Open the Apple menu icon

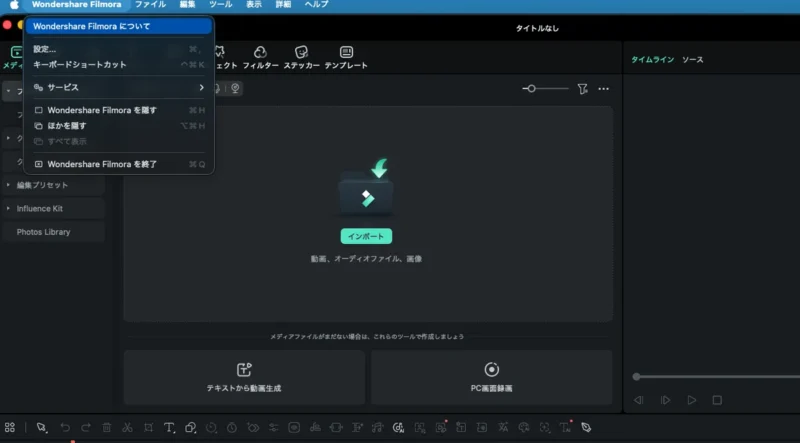pyautogui.click(x=14, y=5)
